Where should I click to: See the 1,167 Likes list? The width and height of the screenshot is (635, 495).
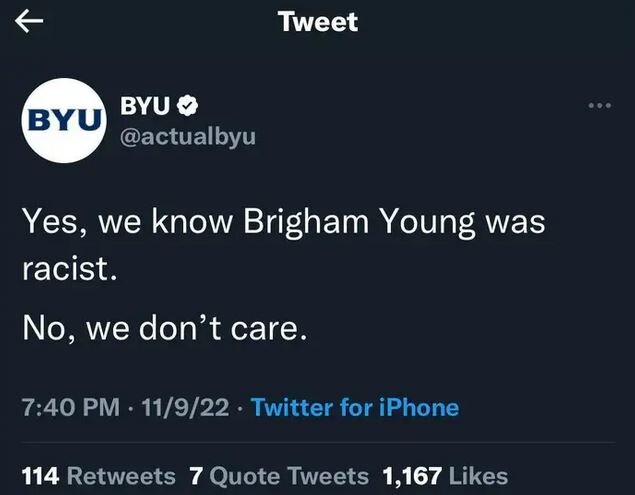tap(445, 476)
